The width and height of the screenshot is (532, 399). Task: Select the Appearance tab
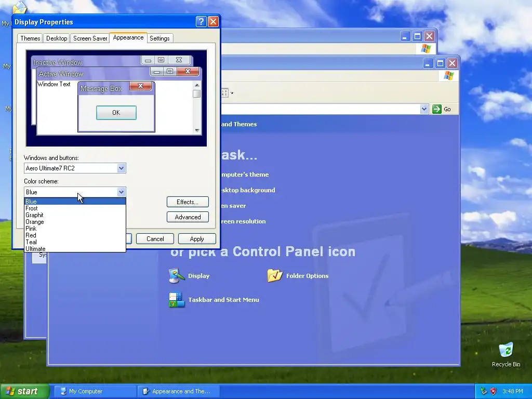click(x=128, y=37)
